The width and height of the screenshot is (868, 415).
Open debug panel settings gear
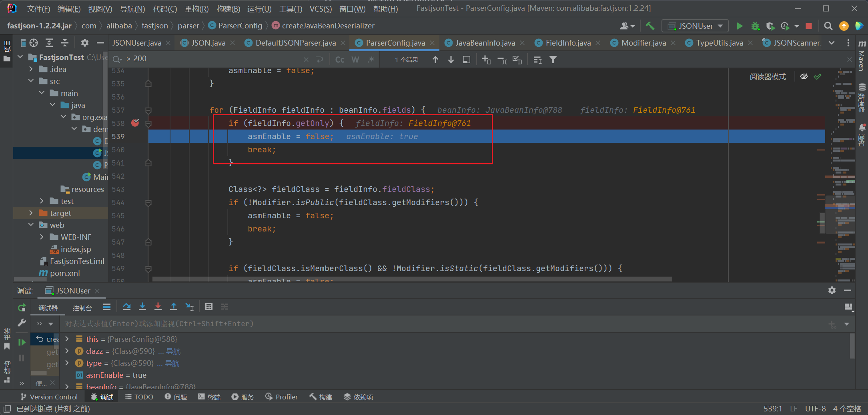[832, 290]
